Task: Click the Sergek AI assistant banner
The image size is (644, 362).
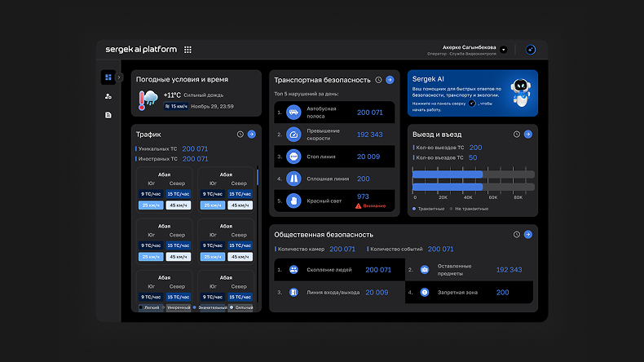Action: (472, 93)
